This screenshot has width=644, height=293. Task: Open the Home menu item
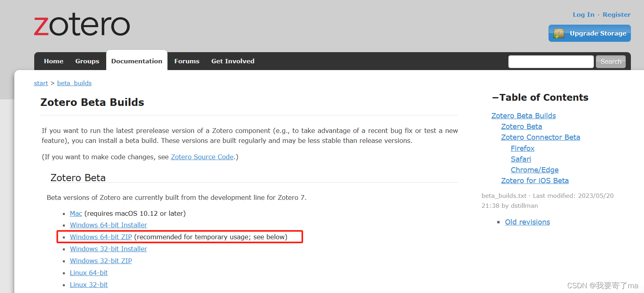point(54,61)
